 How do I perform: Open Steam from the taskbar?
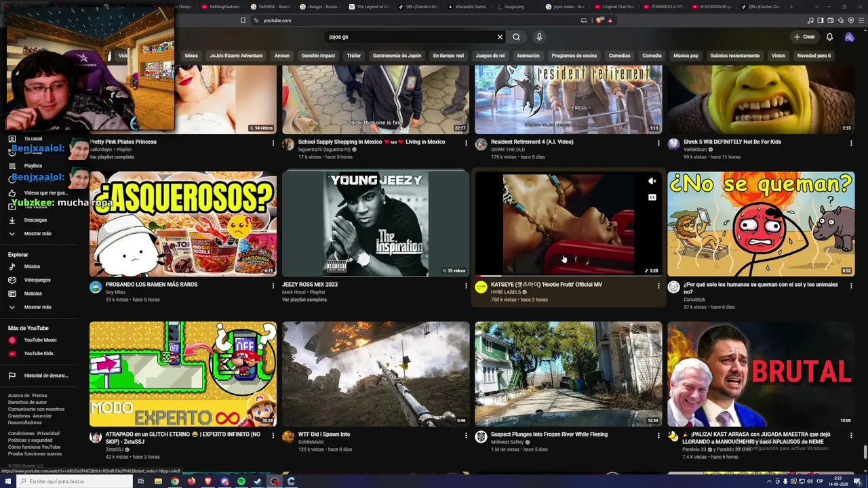258,481
